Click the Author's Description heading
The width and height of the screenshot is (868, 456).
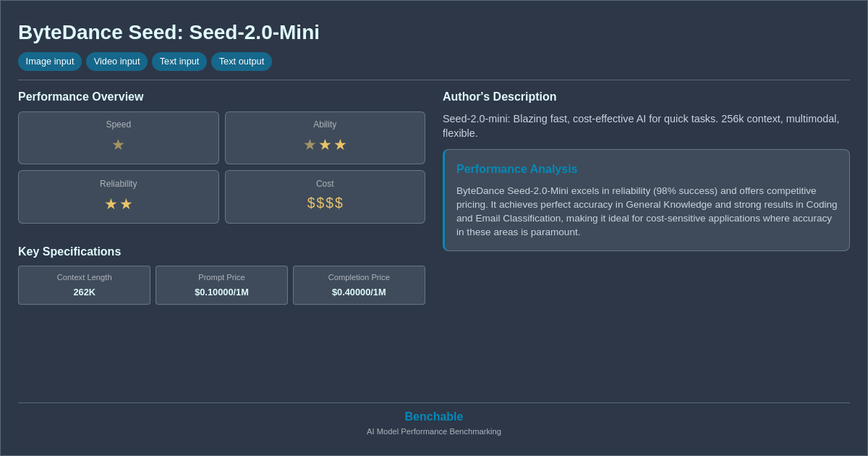(500, 97)
